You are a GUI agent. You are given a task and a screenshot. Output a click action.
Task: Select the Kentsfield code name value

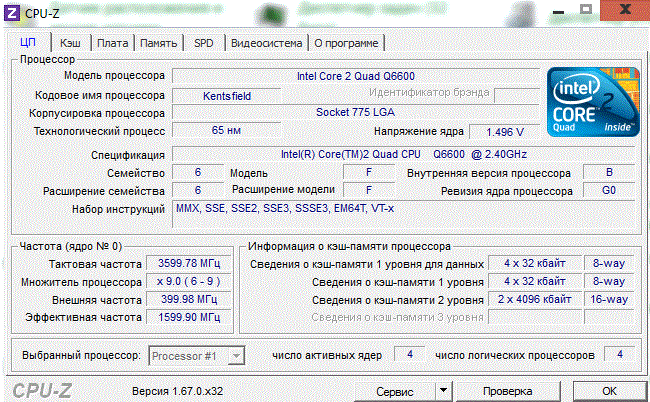pyautogui.click(x=227, y=96)
